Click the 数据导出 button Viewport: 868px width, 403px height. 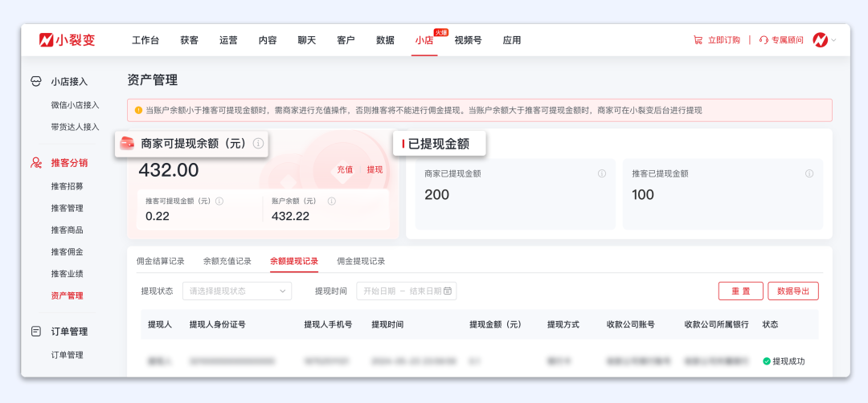[793, 291]
